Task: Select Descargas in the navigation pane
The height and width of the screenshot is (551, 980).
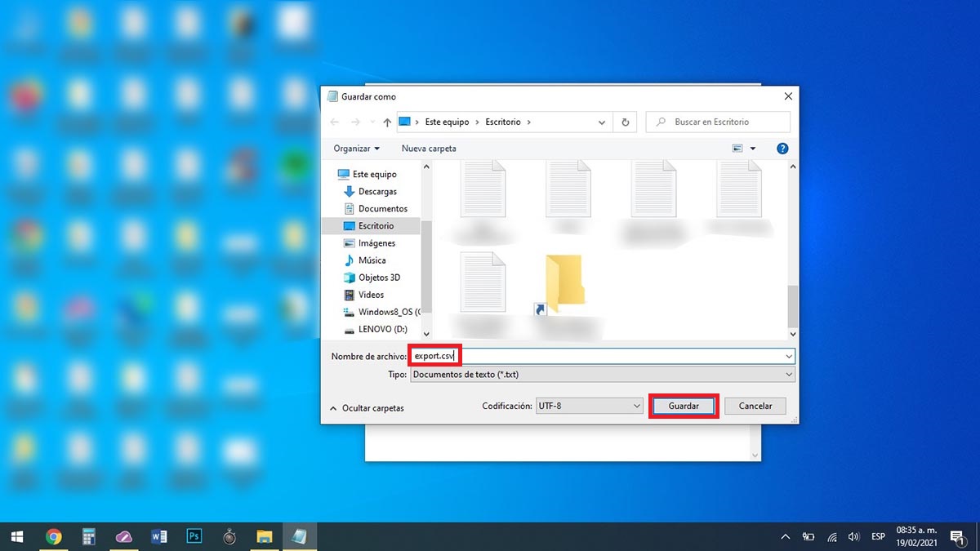Action: pyautogui.click(x=377, y=191)
